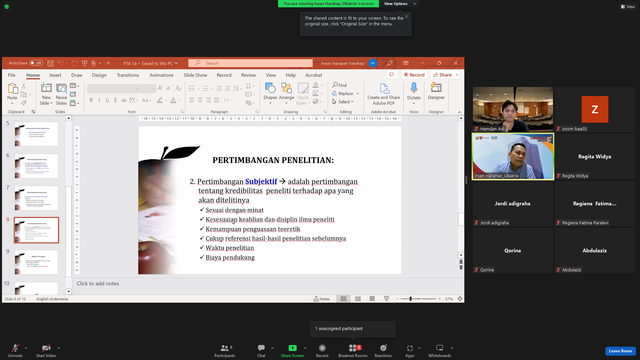Viewport: 640px width, 360px height.
Task: Click the PowerPoint Search box
Action: 250,63
